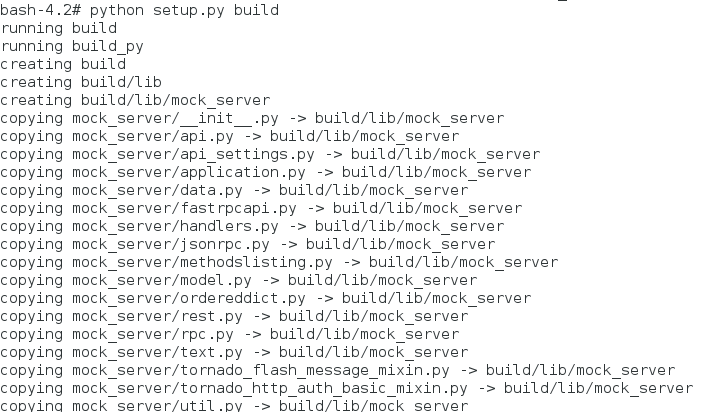
Task: Click the util.py filename on last line
Action: tap(213, 405)
